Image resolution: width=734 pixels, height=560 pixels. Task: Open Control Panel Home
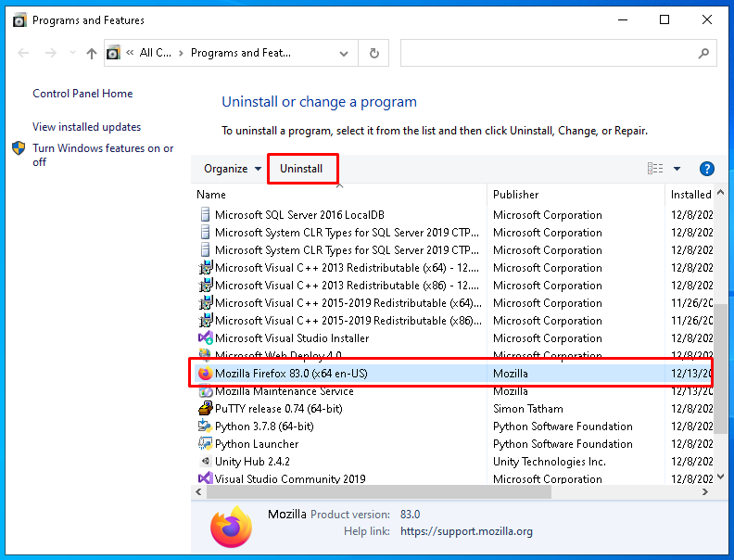[82, 93]
